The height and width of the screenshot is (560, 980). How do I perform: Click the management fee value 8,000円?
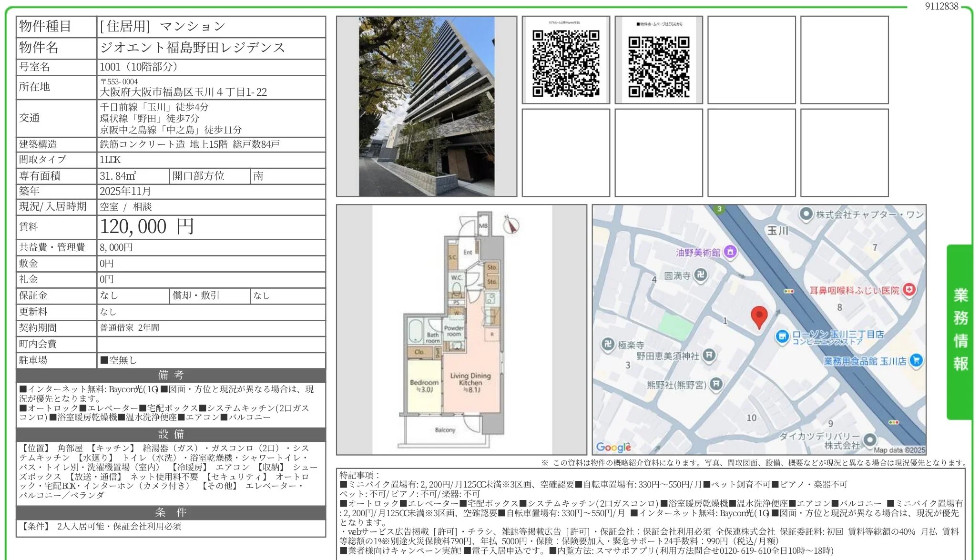[116, 247]
